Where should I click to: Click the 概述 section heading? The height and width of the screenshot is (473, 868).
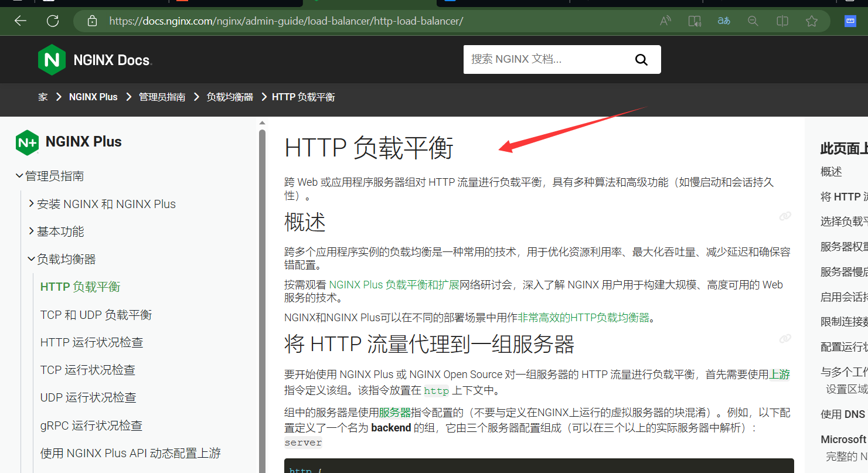(305, 222)
